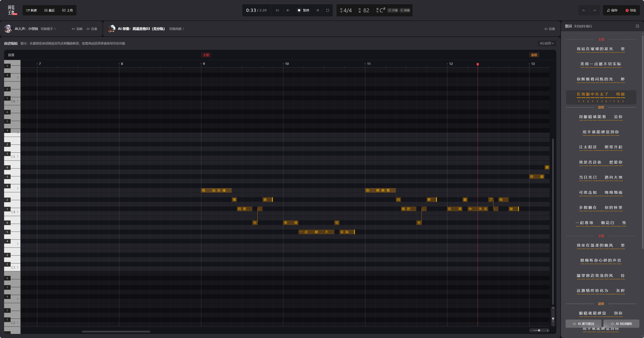
Task: Lower the key with 降调 button
Action: pos(405,10)
